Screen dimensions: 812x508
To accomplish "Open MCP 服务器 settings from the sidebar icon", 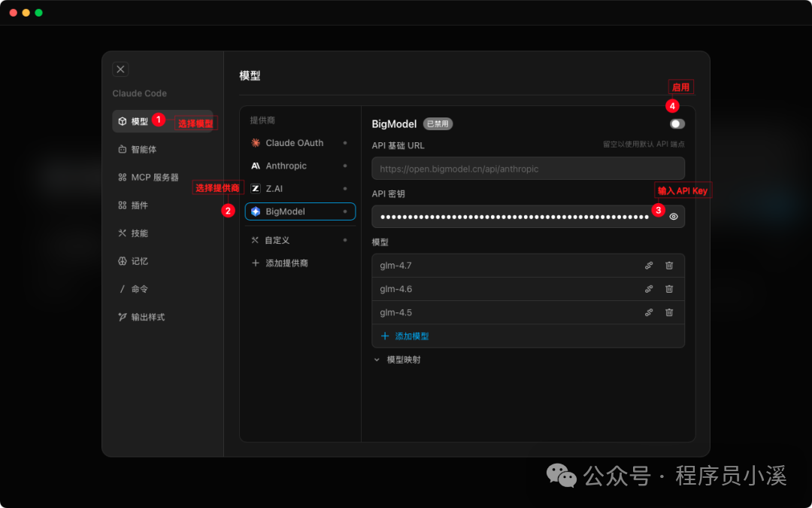I will pyautogui.click(x=122, y=177).
